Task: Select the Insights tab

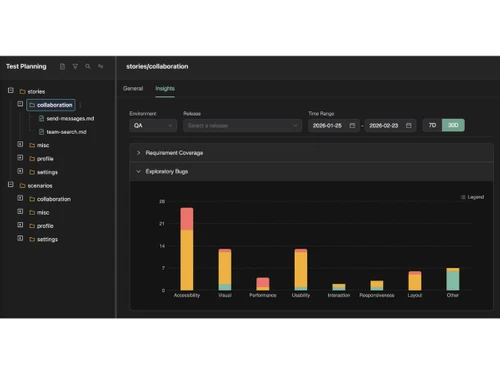Action: coord(165,89)
